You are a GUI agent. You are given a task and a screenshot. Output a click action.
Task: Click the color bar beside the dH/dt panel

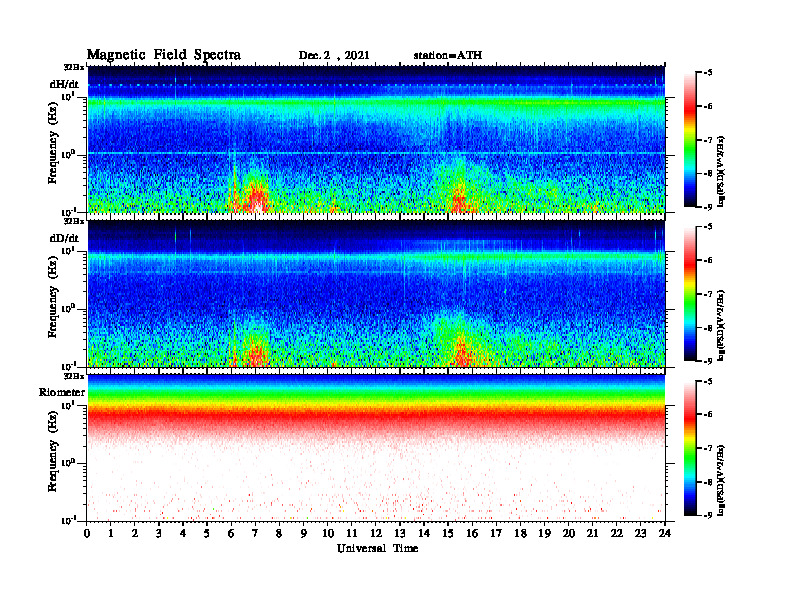click(690, 139)
